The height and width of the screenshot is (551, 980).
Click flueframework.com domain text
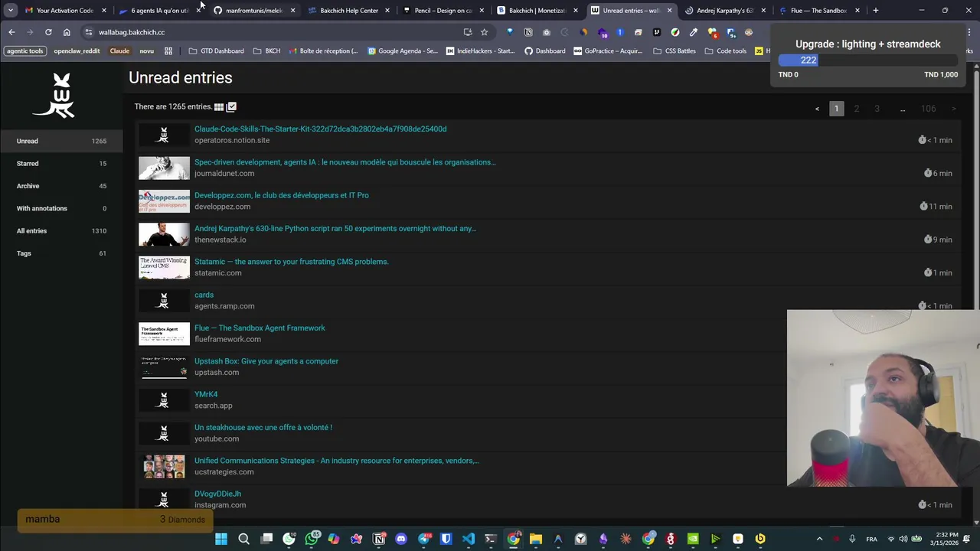[227, 339]
